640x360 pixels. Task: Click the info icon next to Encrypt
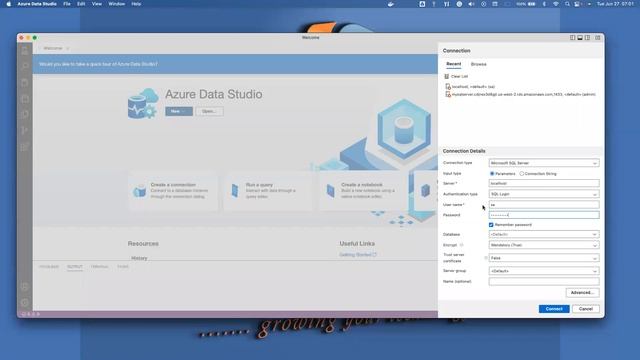coord(462,245)
